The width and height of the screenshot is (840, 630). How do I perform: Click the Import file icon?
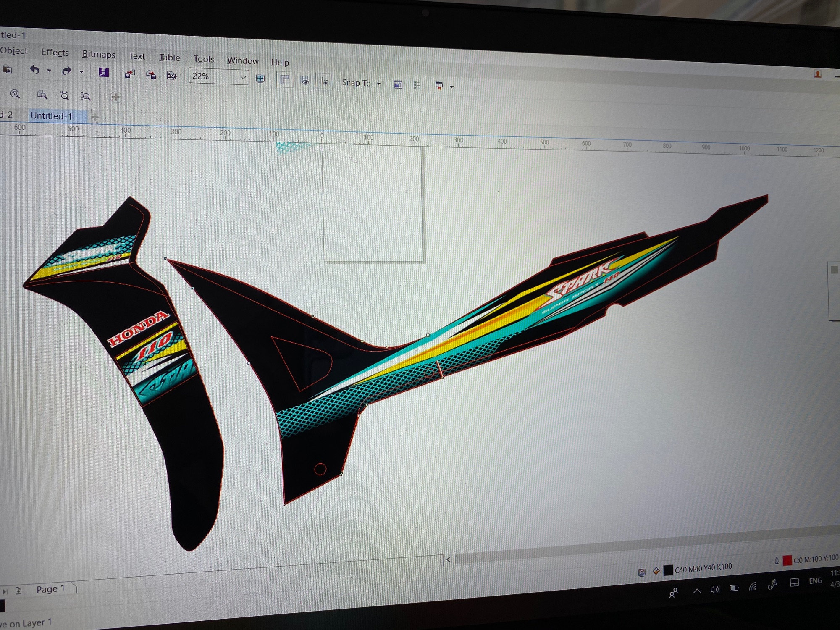[x=130, y=74]
